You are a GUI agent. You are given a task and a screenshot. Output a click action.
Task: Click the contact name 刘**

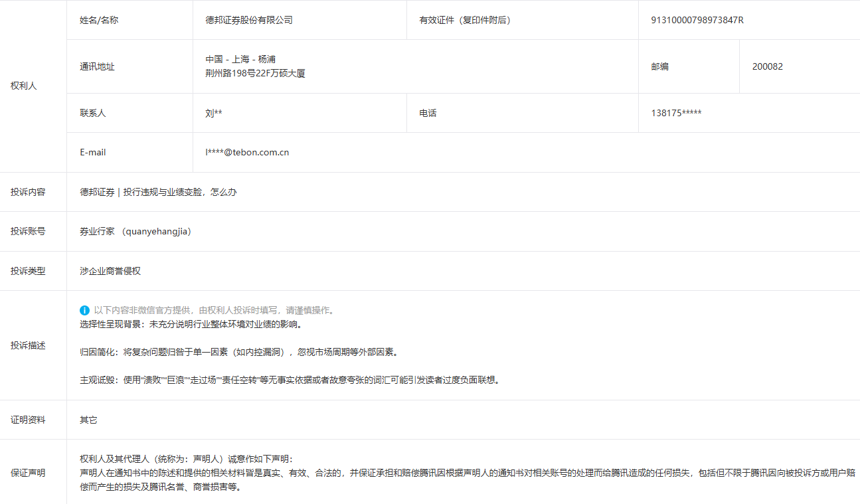point(214,113)
